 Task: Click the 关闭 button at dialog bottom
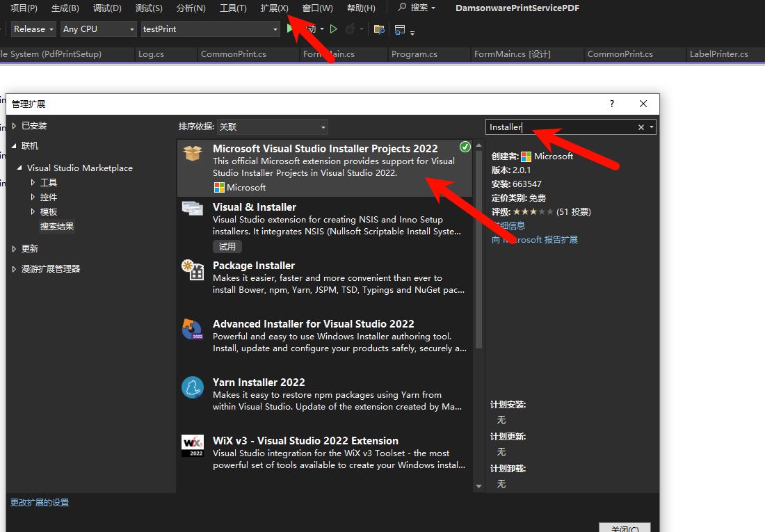[625, 528]
